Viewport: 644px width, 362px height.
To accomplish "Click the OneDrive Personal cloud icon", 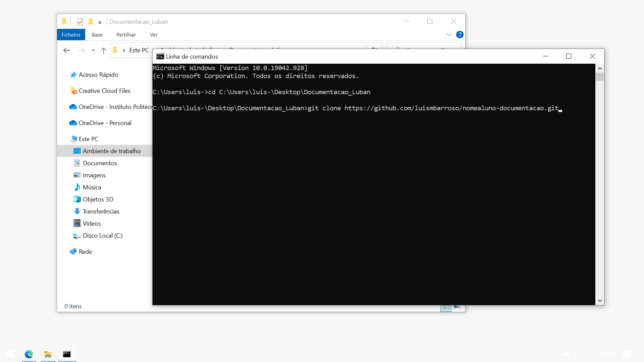I will [x=73, y=123].
